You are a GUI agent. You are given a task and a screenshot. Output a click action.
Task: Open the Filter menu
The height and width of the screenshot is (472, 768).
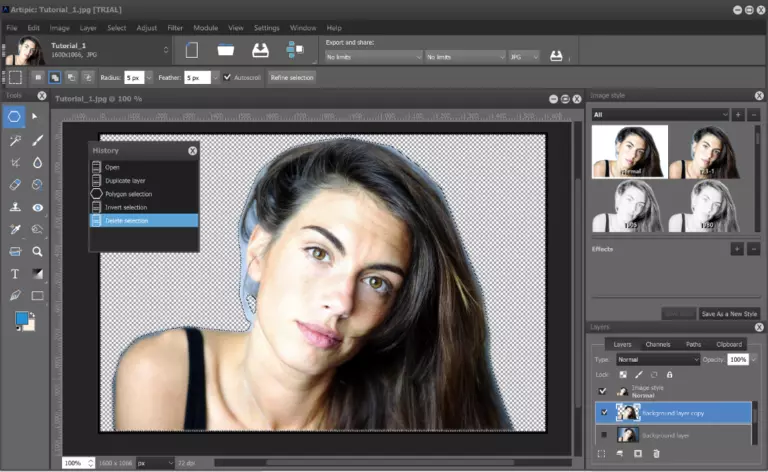[176, 28]
